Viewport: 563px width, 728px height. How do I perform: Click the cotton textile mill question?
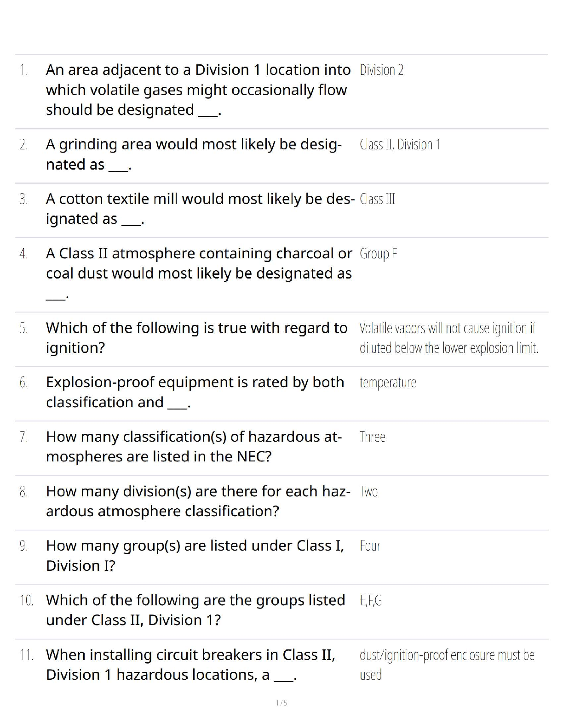pos(200,209)
